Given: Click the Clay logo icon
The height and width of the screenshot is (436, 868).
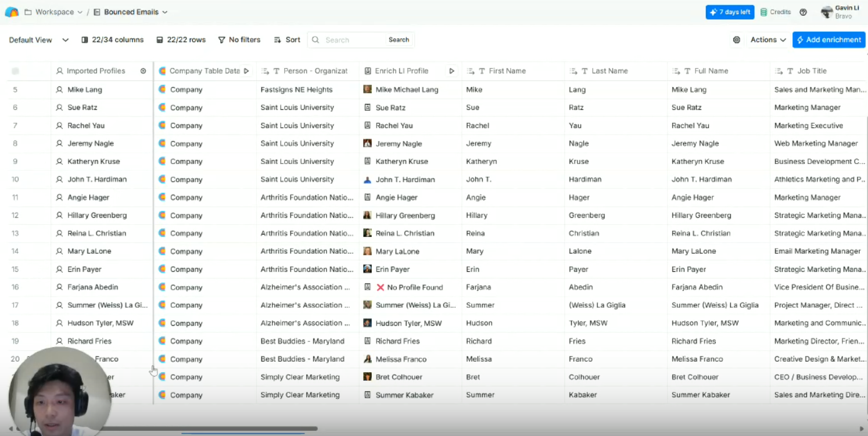Looking at the screenshot, I should click(12, 12).
